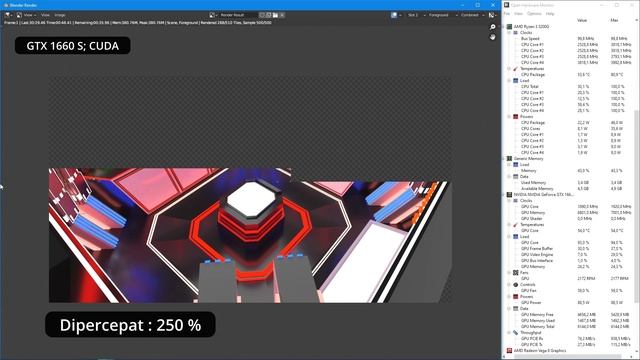Click the GPU Temperatures thermometer icon
Screen dimensions: 640x360
(x=516, y=224)
